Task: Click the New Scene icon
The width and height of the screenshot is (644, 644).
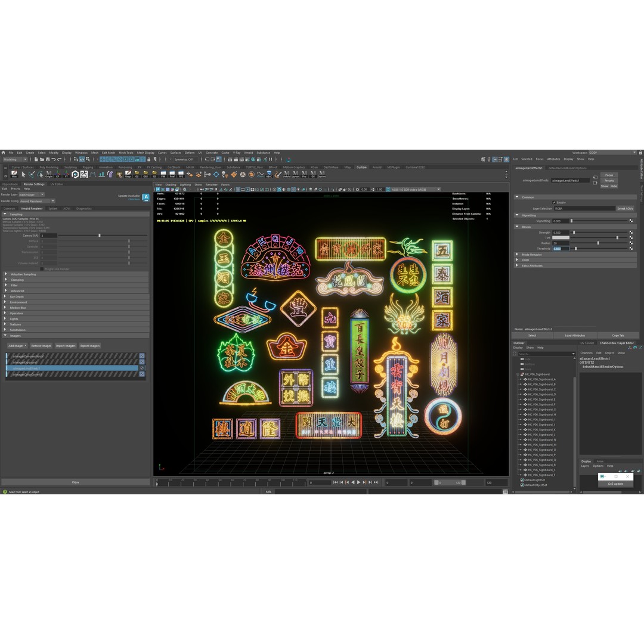Action: click(36, 159)
